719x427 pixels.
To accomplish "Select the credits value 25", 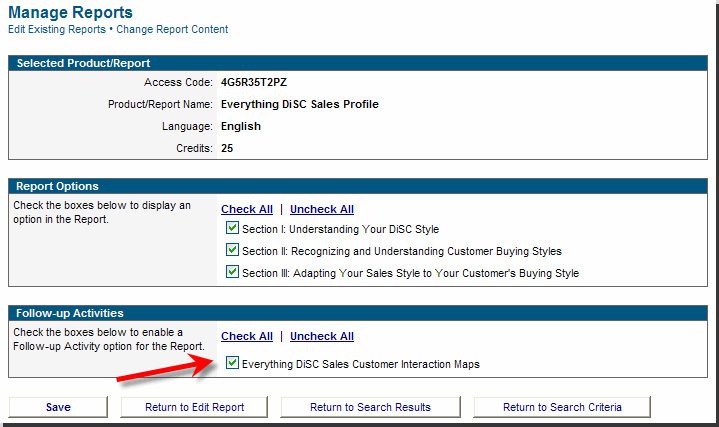I will coord(227,148).
